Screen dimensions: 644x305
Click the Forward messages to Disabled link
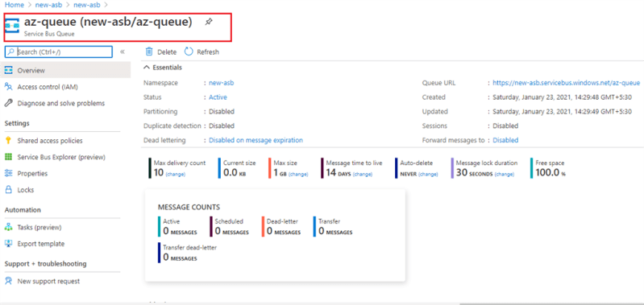pyautogui.click(x=505, y=140)
